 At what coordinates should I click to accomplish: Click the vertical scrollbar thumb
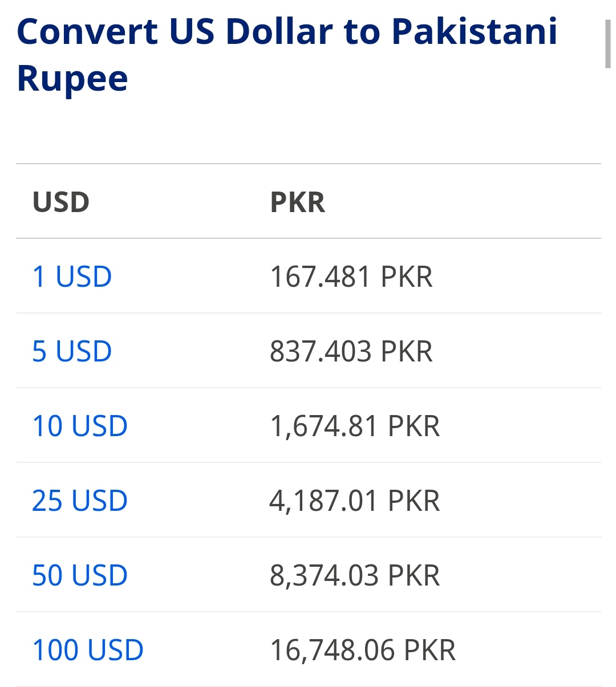click(608, 44)
